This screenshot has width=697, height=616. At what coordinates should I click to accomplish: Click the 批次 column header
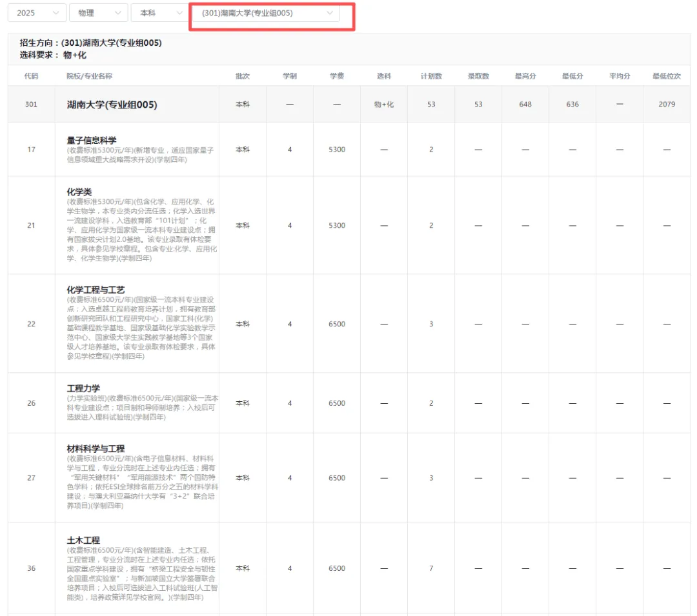click(x=243, y=76)
